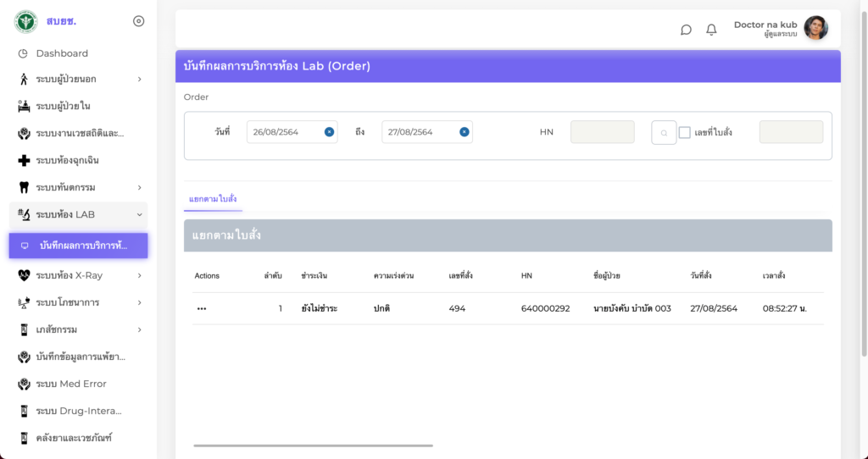Open the notifications bell icon
The image size is (868, 459).
pyautogui.click(x=711, y=30)
